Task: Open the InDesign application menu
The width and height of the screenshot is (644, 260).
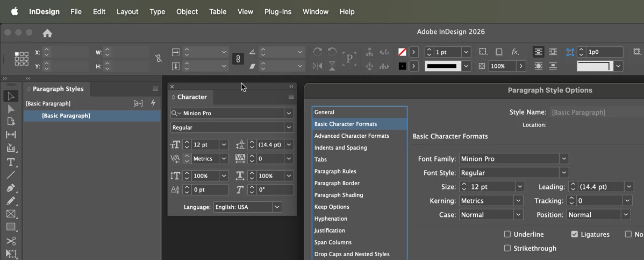Action: click(44, 11)
